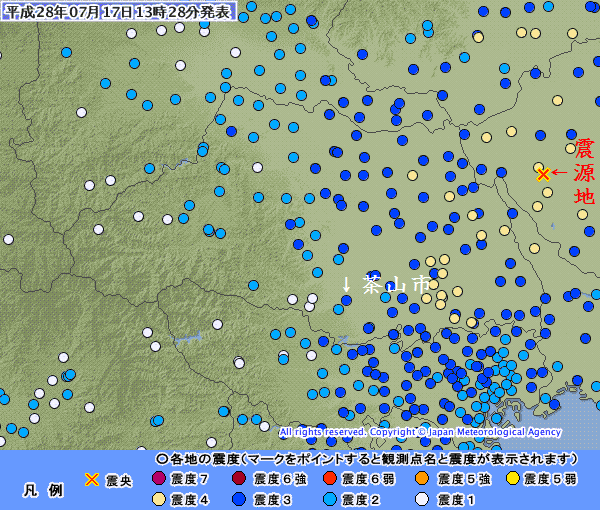Click the announcement timestamp at top left

pyautogui.click(x=118, y=11)
